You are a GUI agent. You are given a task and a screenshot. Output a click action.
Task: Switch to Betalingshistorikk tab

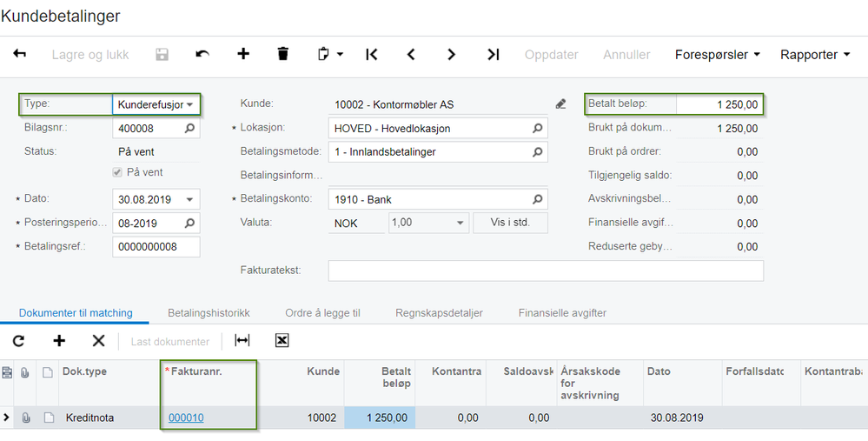coord(209,313)
